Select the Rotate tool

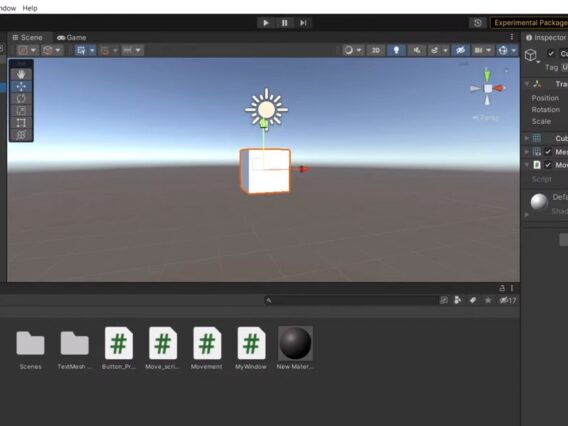(x=21, y=99)
